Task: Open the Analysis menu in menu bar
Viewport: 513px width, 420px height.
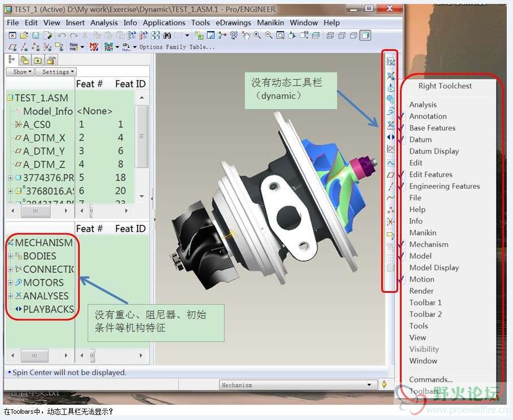Action: [104, 23]
